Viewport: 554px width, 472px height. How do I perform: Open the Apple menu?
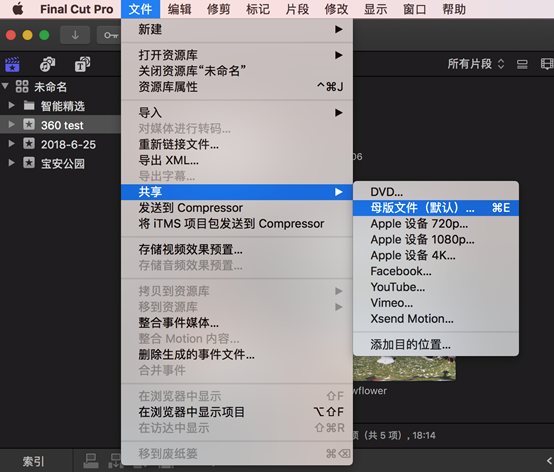pyautogui.click(x=18, y=9)
